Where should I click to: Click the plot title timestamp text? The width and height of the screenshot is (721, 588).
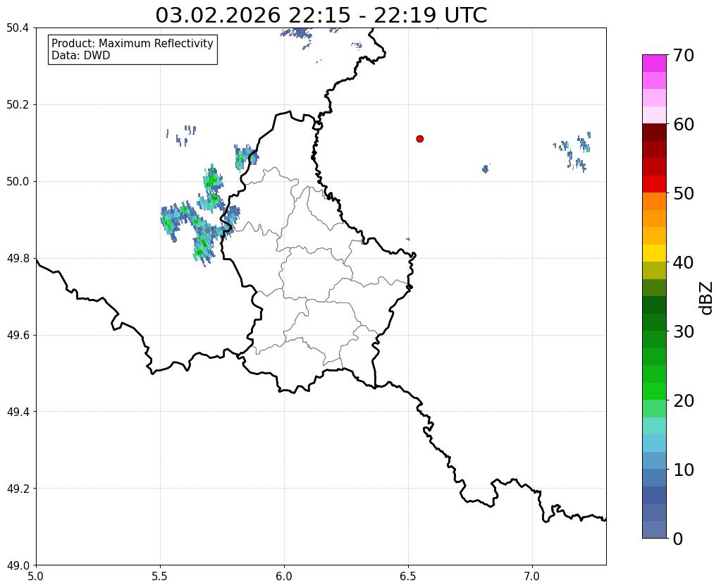(321, 15)
